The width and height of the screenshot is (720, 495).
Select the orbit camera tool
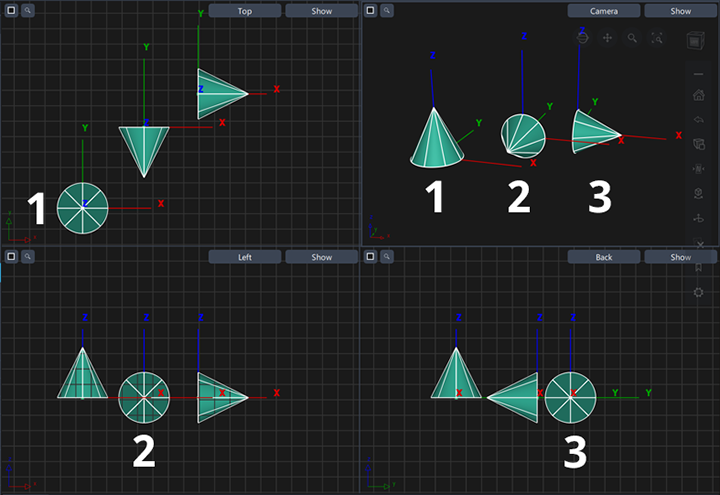point(582,38)
